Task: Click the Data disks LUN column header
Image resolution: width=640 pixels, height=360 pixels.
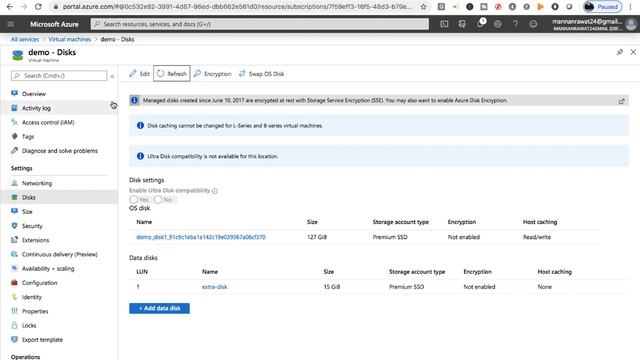Action: 142,272
